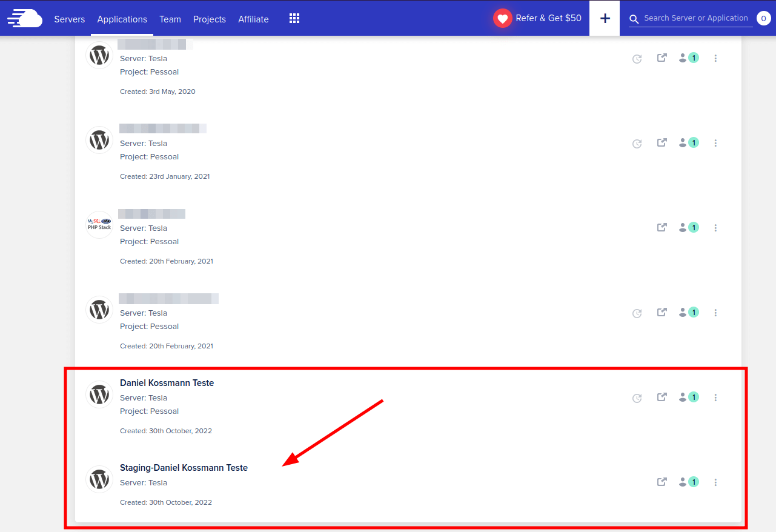Viewport: 776px width, 532px height.
Task: Click the heart icon beside Refer
Action: click(503, 18)
